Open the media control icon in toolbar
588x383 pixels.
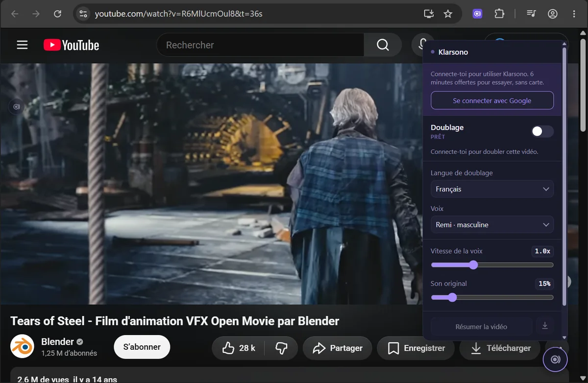tap(532, 14)
